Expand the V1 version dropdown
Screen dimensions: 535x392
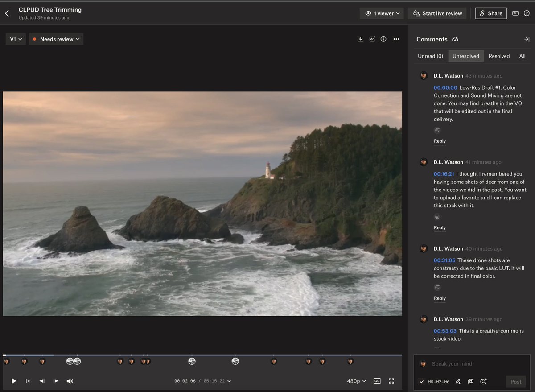[x=16, y=39]
